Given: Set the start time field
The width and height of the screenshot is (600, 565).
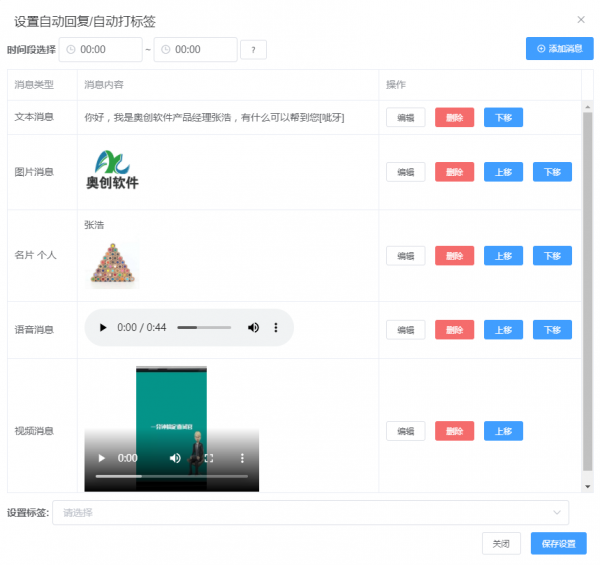Looking at the screenshot, I should pyautogui.click(x=100, y=49).
